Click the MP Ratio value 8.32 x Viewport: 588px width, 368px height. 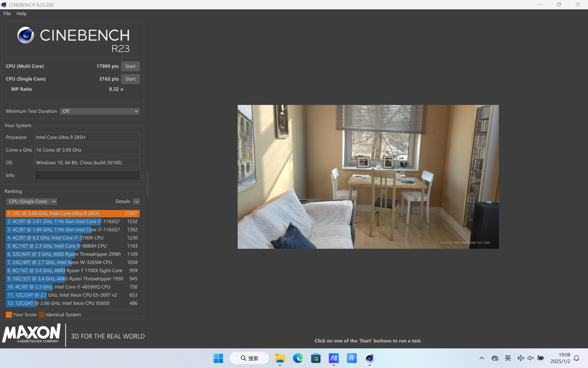[116, 89]
